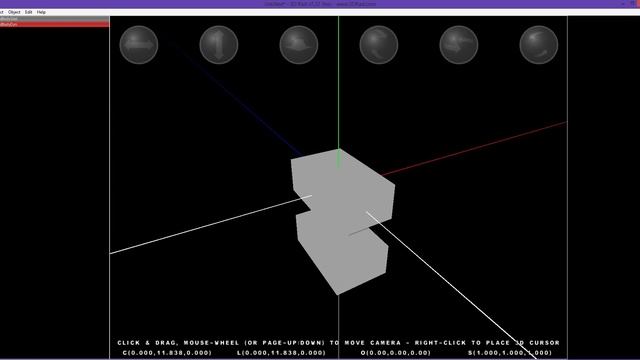Select the gray first row in object list

(x=54, y=19)
